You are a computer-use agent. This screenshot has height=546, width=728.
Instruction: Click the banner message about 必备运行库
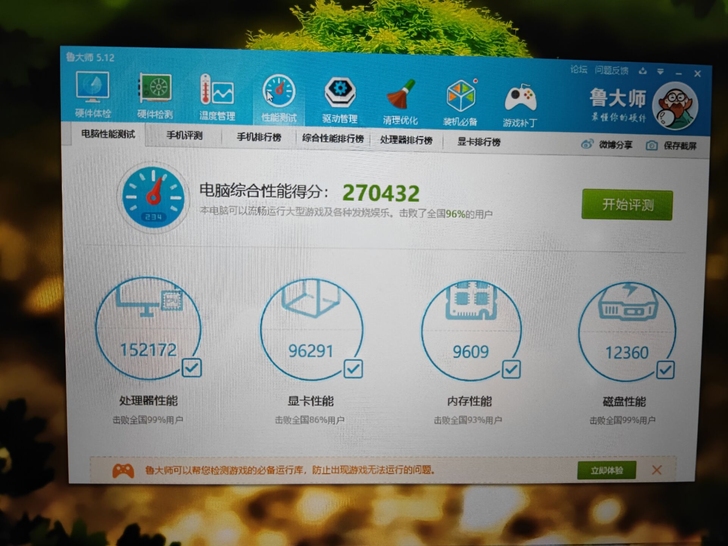pyautogui.click(x=290, y=470)
